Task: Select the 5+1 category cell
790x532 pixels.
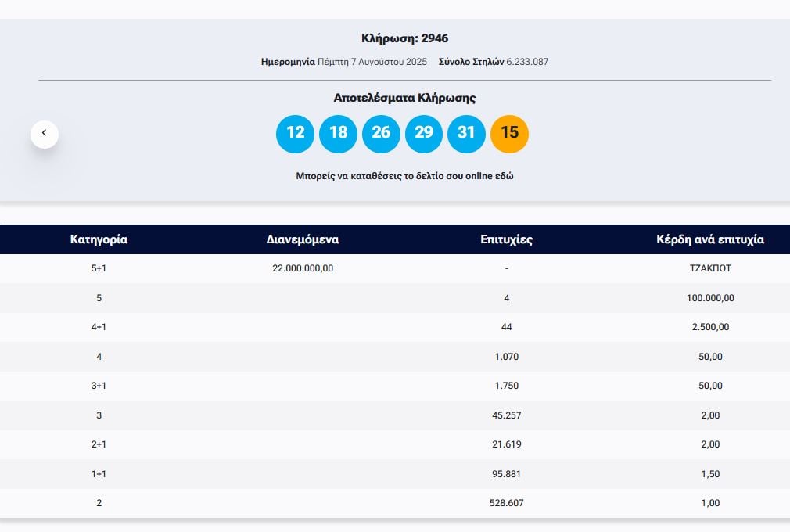Action: [99, 268]
